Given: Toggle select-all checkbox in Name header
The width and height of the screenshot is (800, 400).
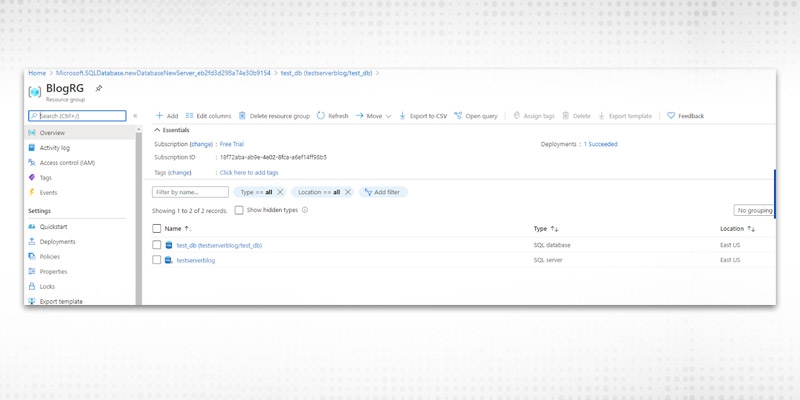Looking at the screenshot, I should coord(157,229).
